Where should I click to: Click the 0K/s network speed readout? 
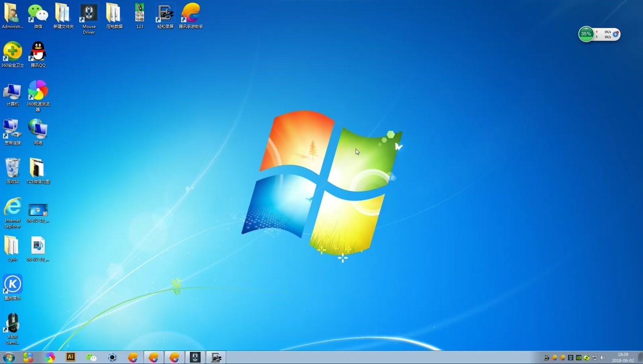pos(607,34)
